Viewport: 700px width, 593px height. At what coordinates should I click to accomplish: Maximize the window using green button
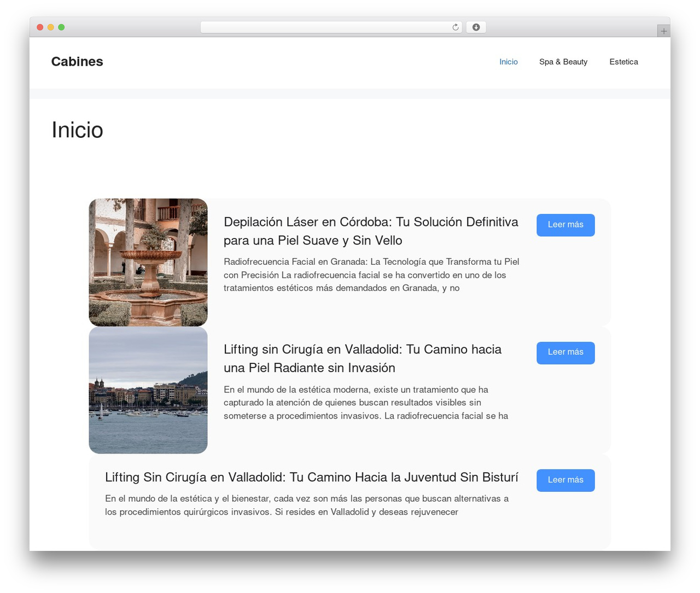[x=61, y=27]
